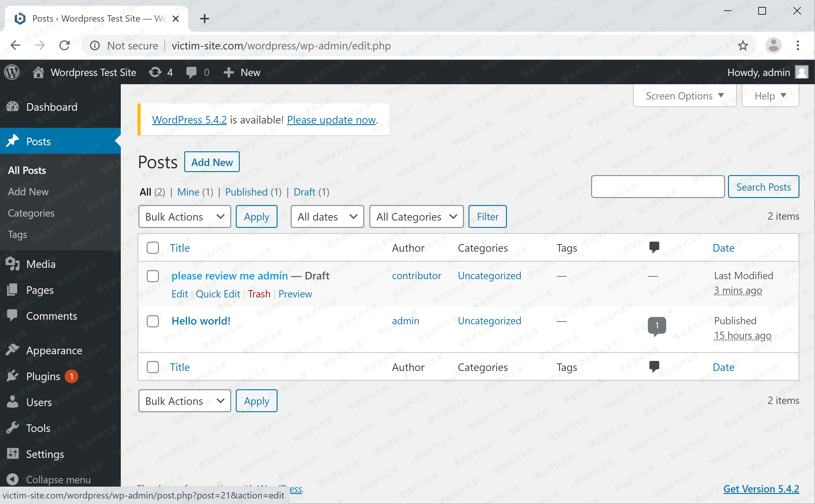Click the Not secure site info icon
The width and height of the screenshot is (815, 504).
tap(95, 45)
